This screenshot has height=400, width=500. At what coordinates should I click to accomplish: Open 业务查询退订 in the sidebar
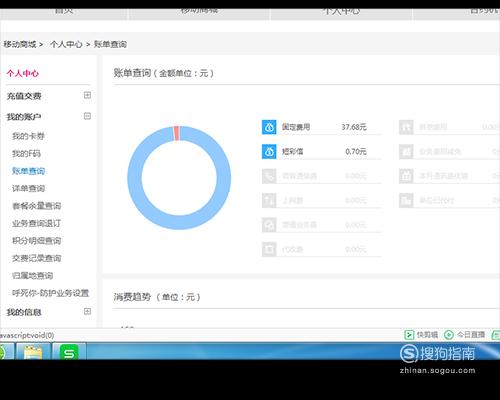[x=37, y=223]
